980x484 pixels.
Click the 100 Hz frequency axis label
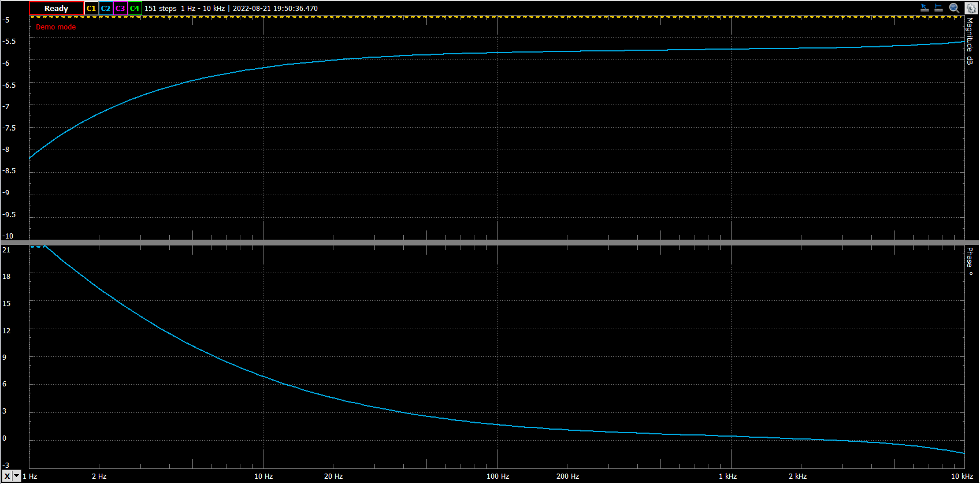(x=498, y=476)
